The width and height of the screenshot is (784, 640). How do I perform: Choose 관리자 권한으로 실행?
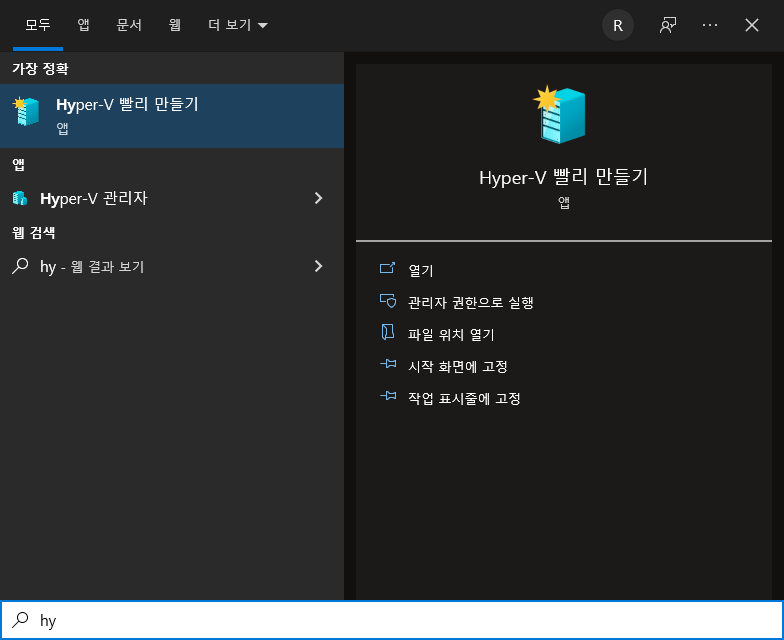pos(470,302)
